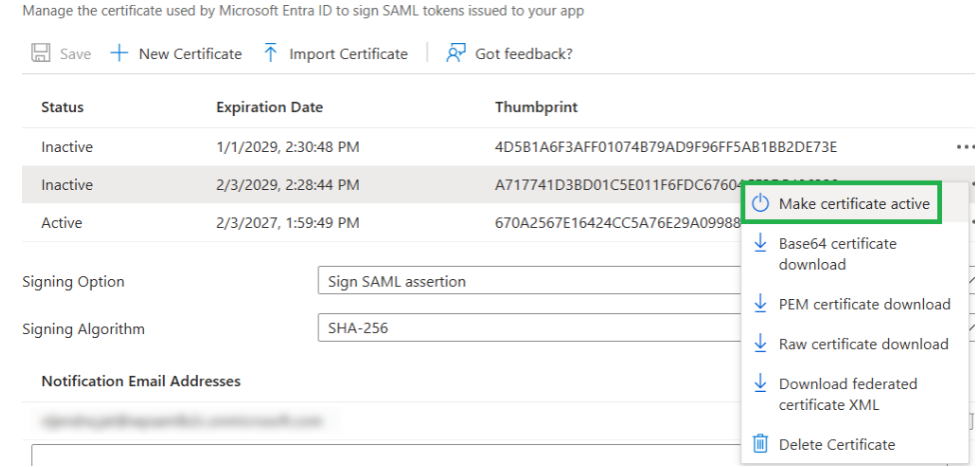
Task: Click the power icon for Make certificate active
Action: (761, 204)
